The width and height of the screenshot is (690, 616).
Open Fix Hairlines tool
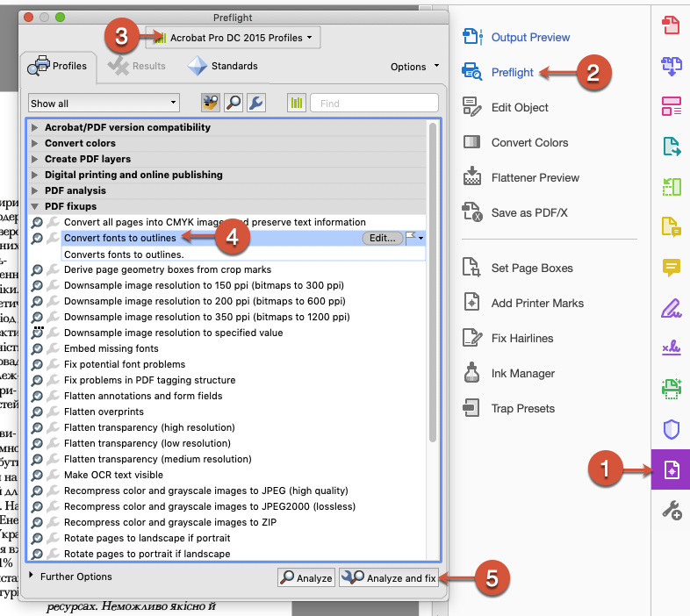point(507,339)
